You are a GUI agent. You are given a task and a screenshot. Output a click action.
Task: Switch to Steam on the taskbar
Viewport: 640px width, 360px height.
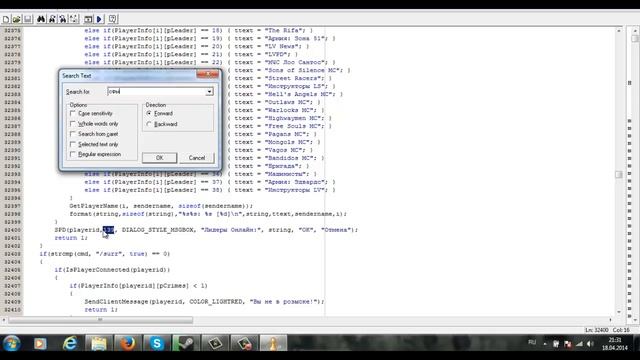click(186, 344)
